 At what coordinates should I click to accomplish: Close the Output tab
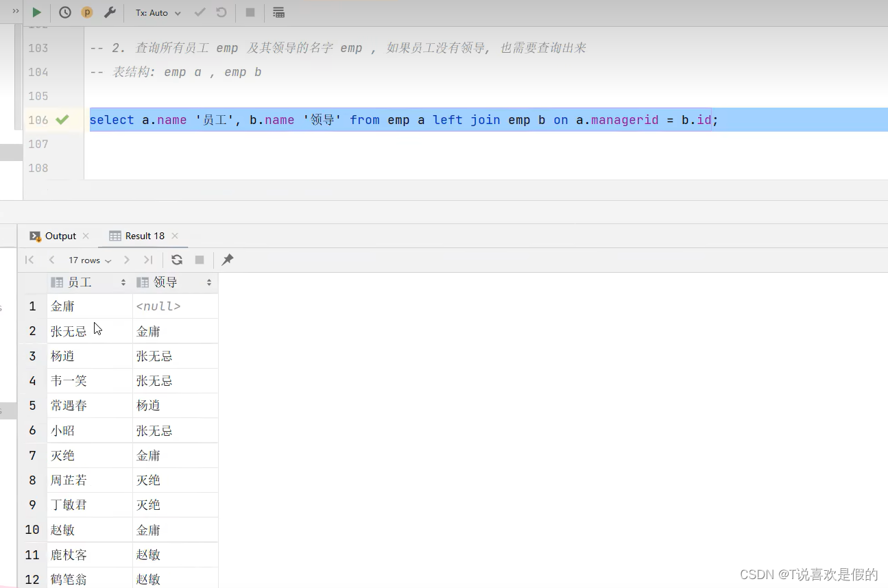(86, 236)
